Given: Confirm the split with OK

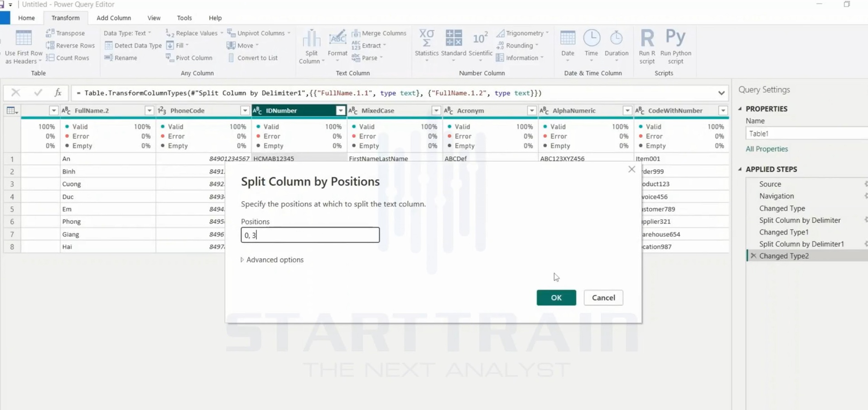Looking at the screenshot, I should pyautogui.click(x=556, y=298).
